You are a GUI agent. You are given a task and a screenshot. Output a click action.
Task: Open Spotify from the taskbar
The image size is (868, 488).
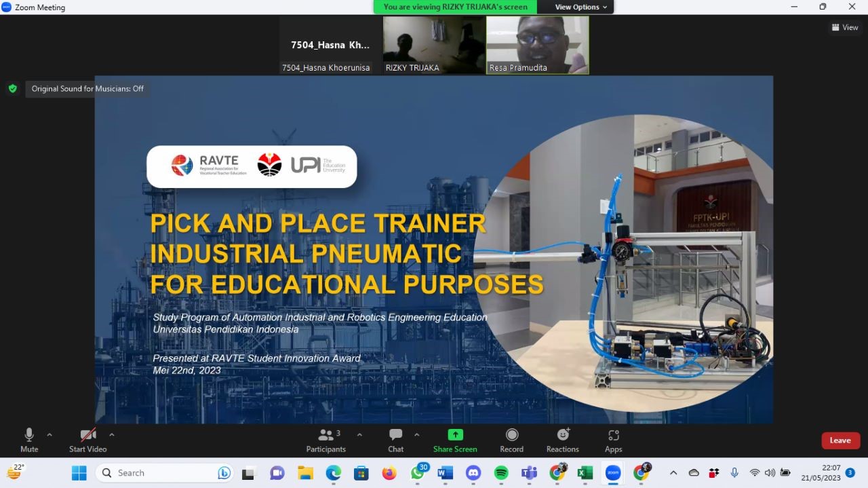coord(501,473)
